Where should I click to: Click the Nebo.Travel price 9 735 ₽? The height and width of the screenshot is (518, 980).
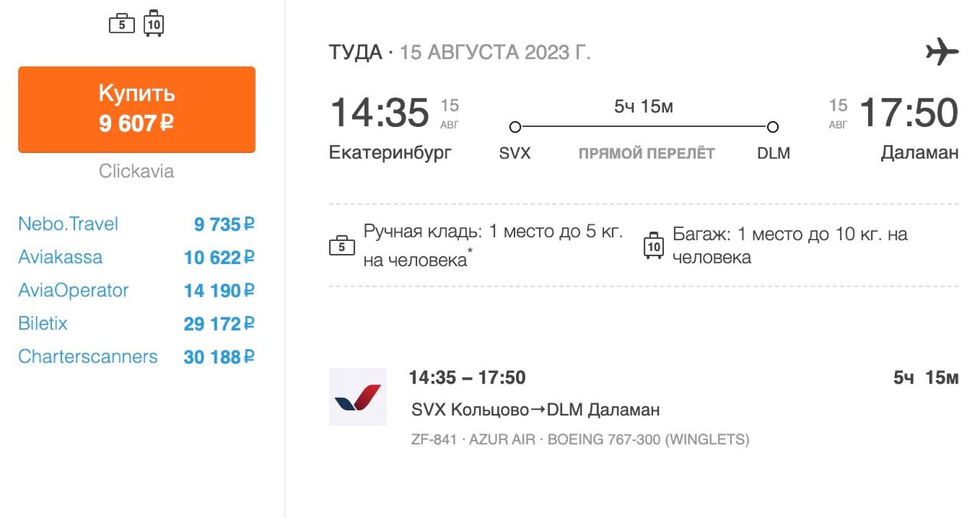[x=224, y=224]
